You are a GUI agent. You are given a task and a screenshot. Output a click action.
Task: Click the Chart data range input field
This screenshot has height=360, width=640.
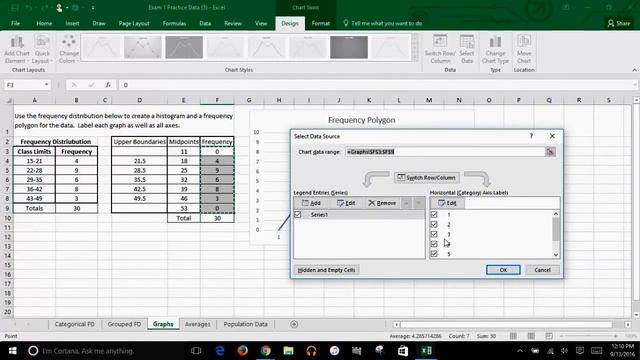(x=445, y=152)
